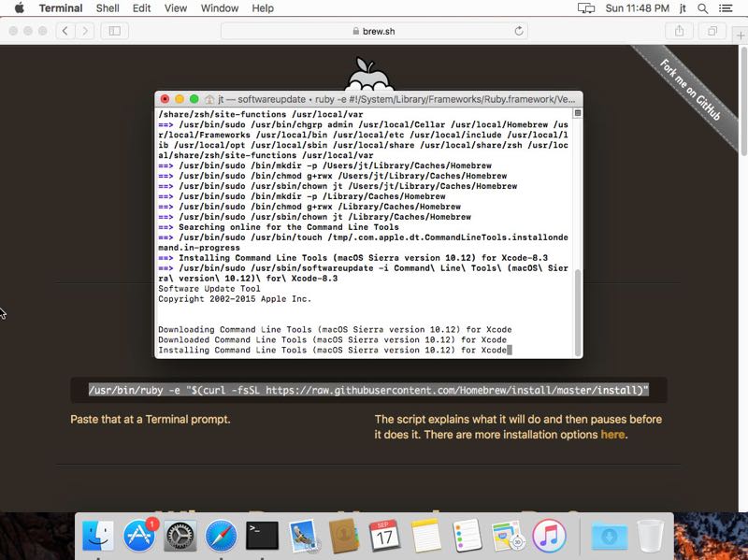Open App Store from the Dock
Image resolution: width=748 pixels, height=560 pixels.
point(139,536)
